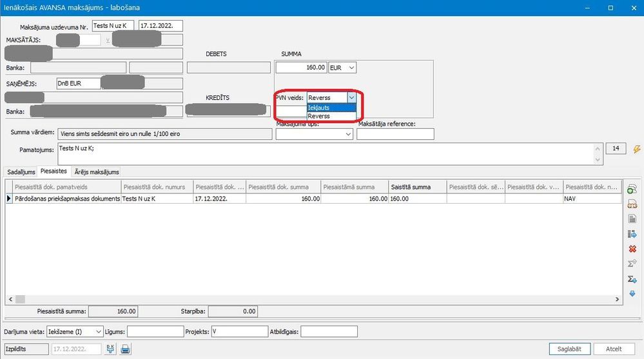Delete the linked row via red cross
The width and height of the screenshot is (644, 359).
coord(632,249)
